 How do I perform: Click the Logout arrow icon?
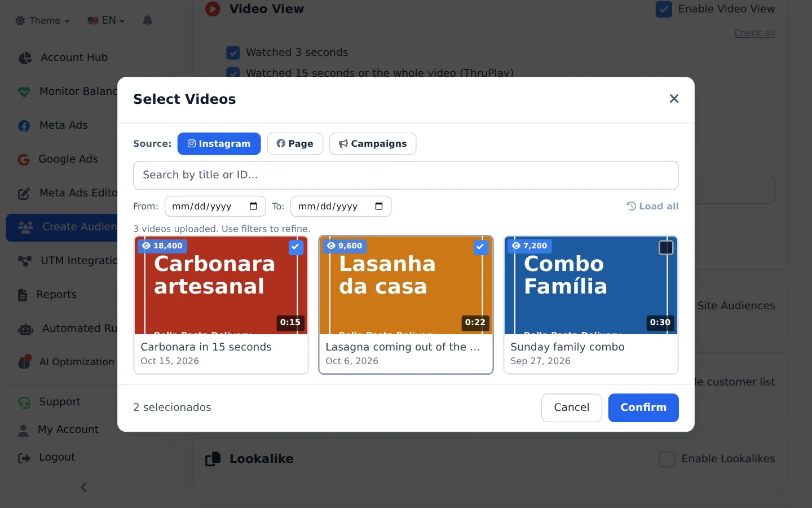[x=24, y=458]
